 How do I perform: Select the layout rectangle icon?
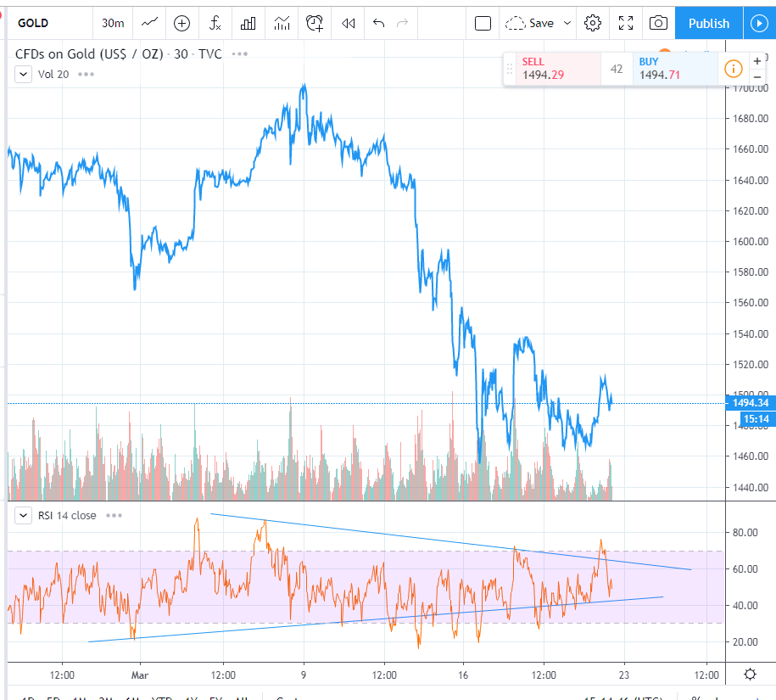[483, 23]
